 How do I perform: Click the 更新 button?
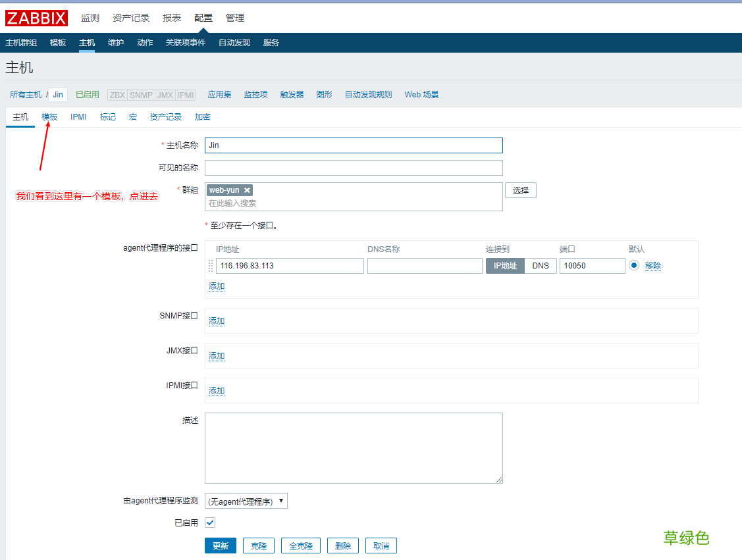pyautogui.click(x=220, y=545)
